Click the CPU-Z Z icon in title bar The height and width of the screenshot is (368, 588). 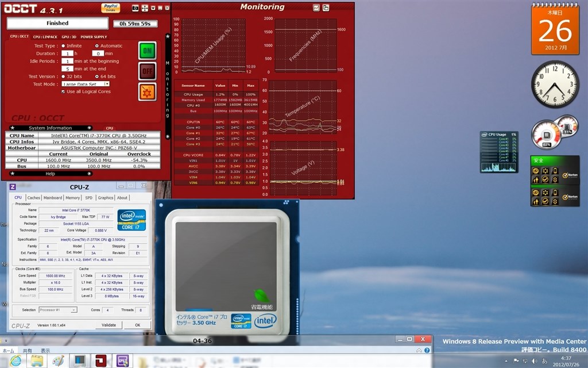13,187
